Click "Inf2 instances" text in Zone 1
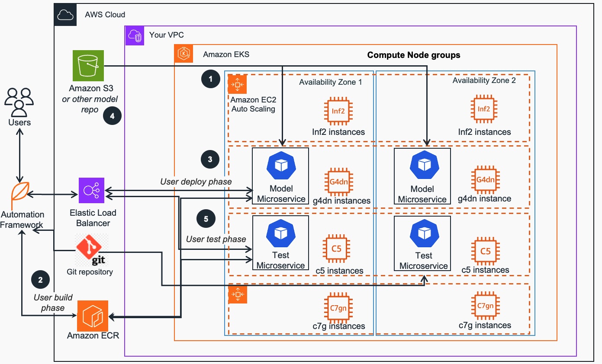 (x=338, y=132)
